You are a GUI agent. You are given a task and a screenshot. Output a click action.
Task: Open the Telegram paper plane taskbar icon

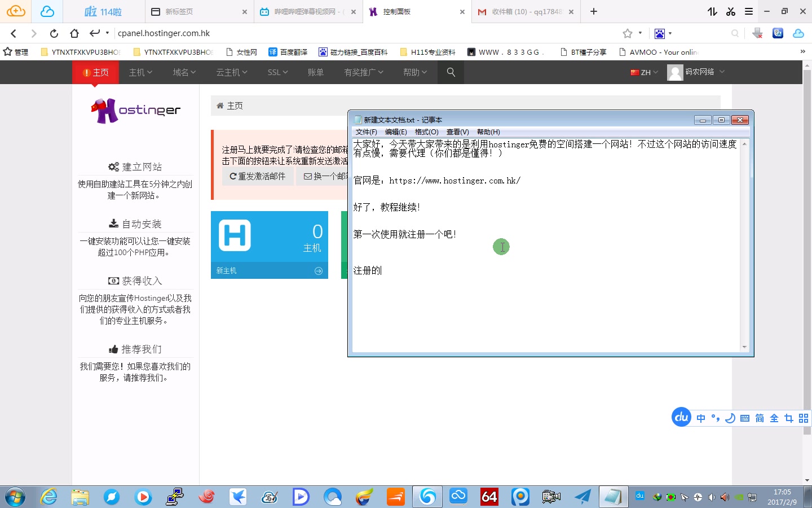coord(582,497)
